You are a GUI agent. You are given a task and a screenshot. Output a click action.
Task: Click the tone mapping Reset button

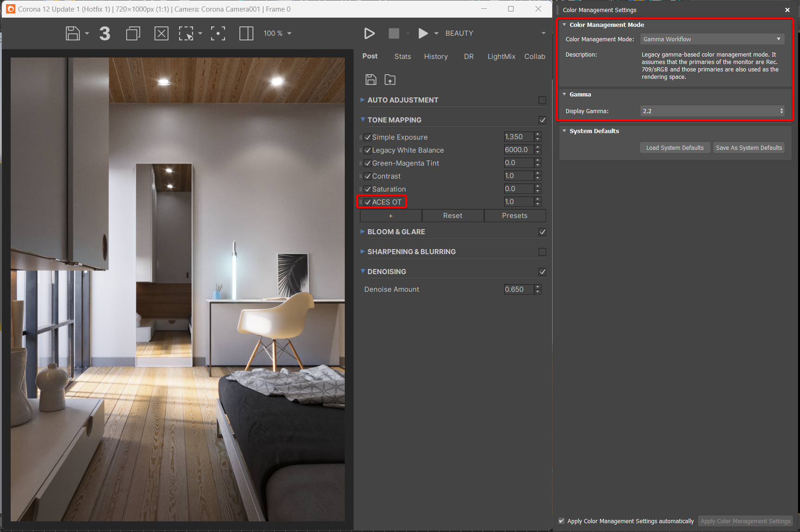pos(452,216)
